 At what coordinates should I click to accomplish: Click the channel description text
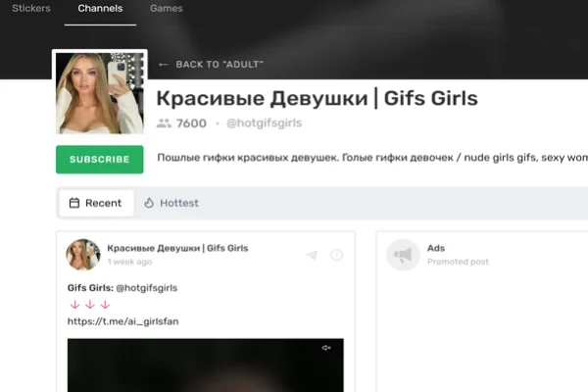coord(372,158)
